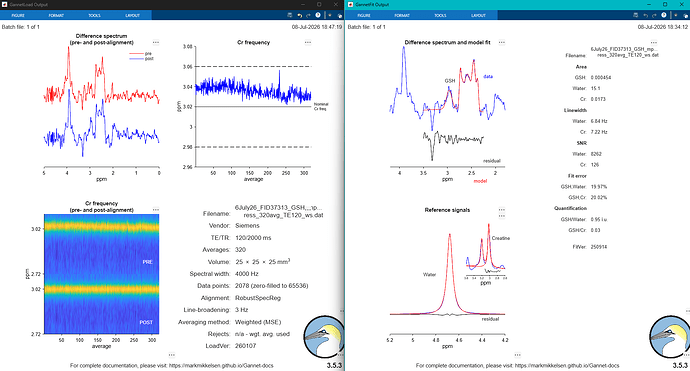Screen dimensions: 690x371
Task: Open options menu for Cr frequency line plot
Action: pyautogui.click(x=308, y=43)
